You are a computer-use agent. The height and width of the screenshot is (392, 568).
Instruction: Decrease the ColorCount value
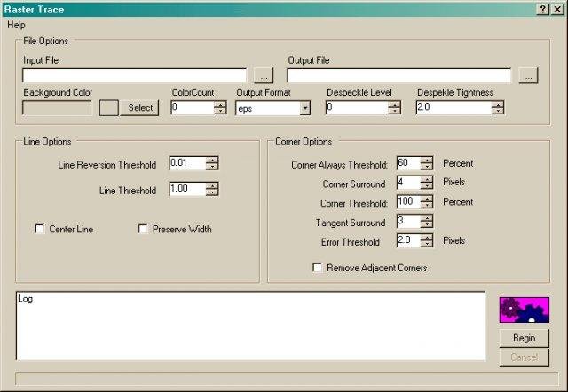coord(220,111)
